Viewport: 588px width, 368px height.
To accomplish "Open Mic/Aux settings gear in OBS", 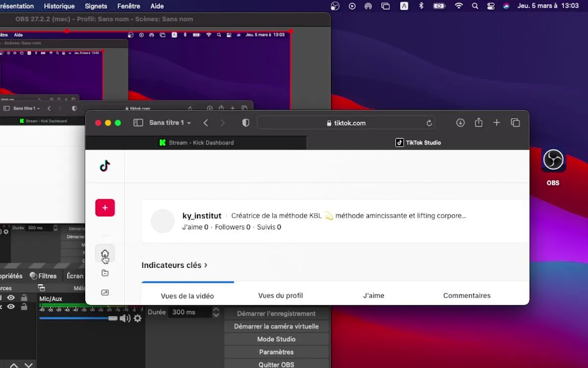I will coord(138,318).
